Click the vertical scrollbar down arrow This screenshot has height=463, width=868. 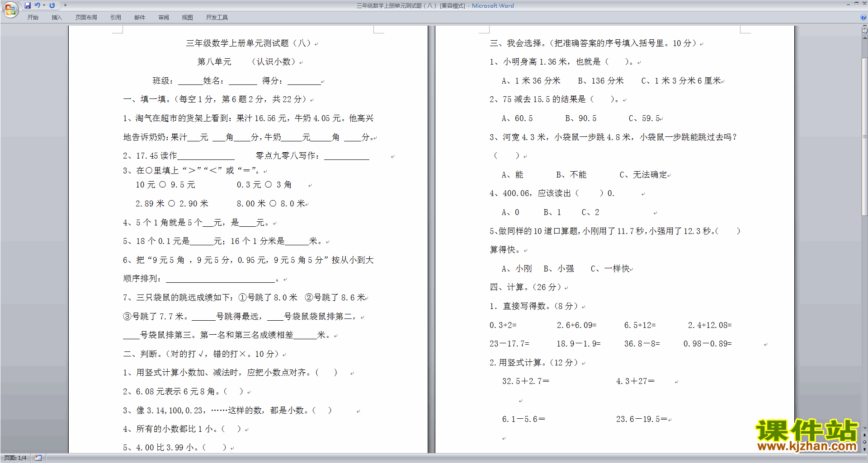tap(865, 428)
